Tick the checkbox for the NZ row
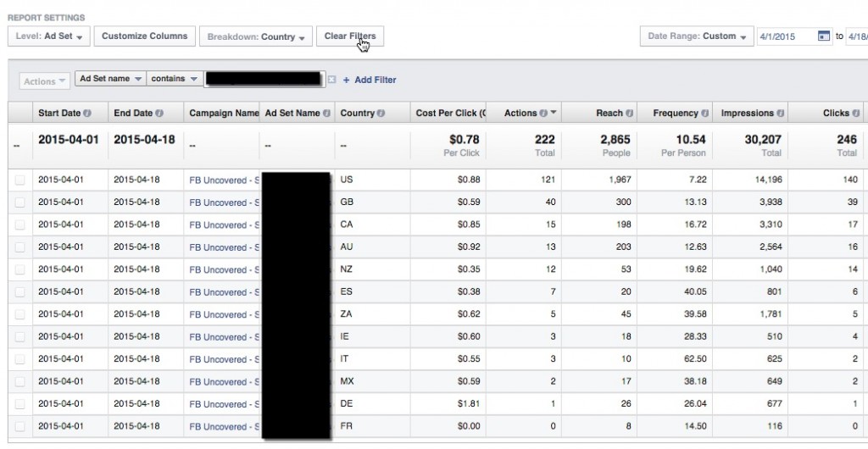 pyautogui.click(x=20, y=269)
